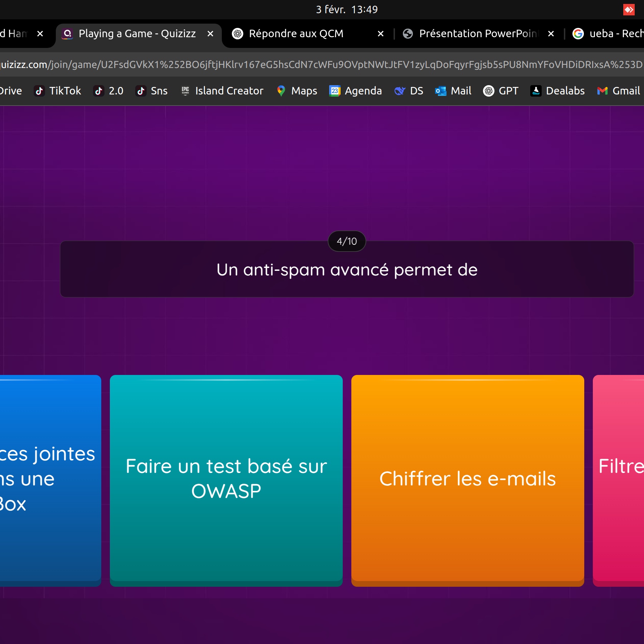Open the Sns bookmark

click(x=151, y=91)
